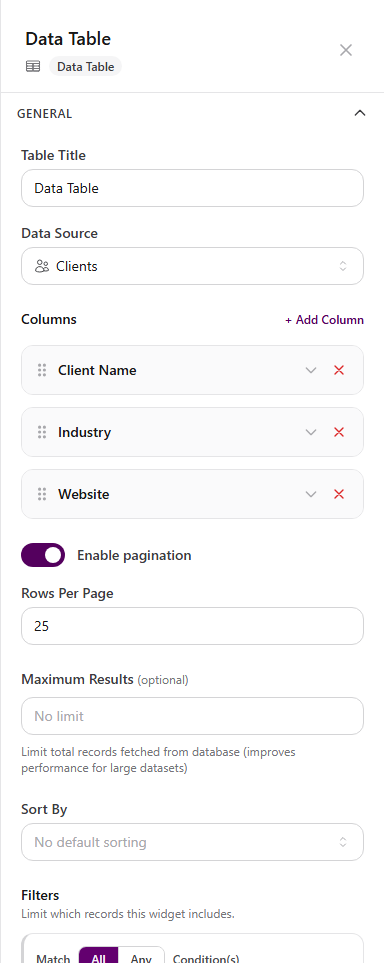
Task: Expand the Client Name column options
Action: pyautogui.click(x=311, y=370)
